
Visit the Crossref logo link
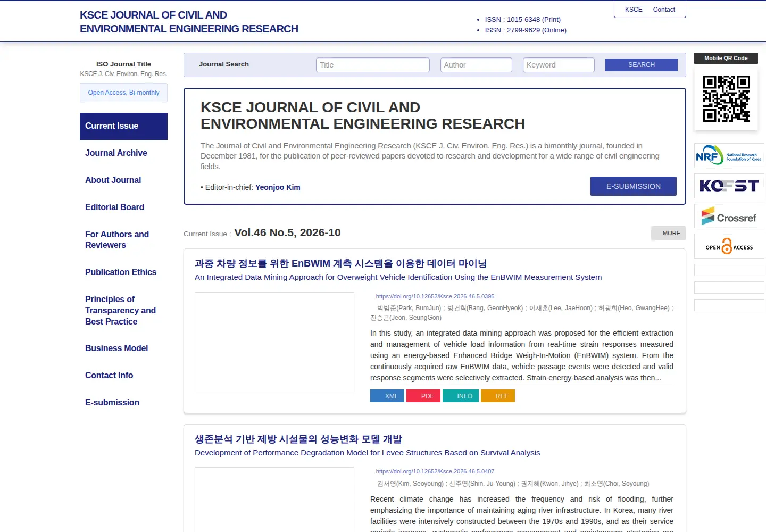729,217
